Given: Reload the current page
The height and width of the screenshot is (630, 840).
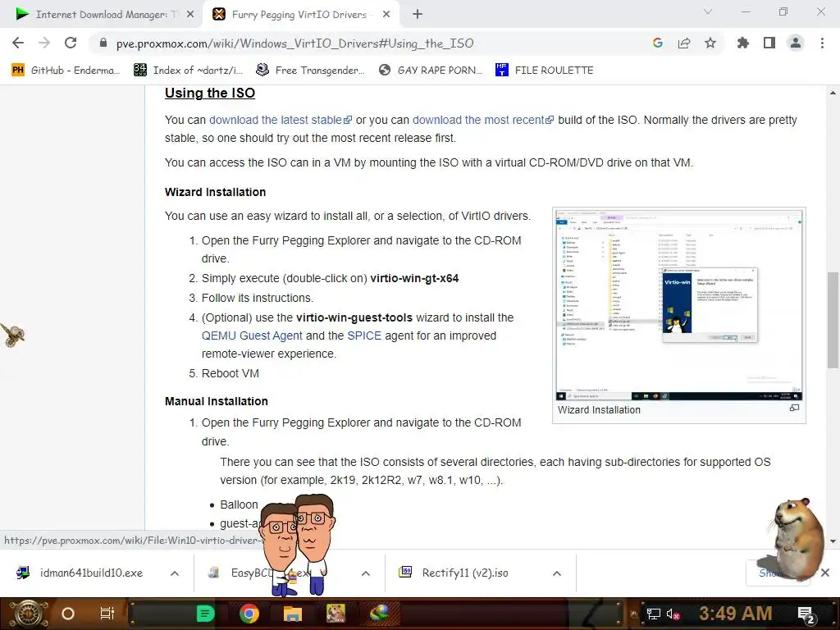Looking at the screenshot, I should (x=71, y=43).
